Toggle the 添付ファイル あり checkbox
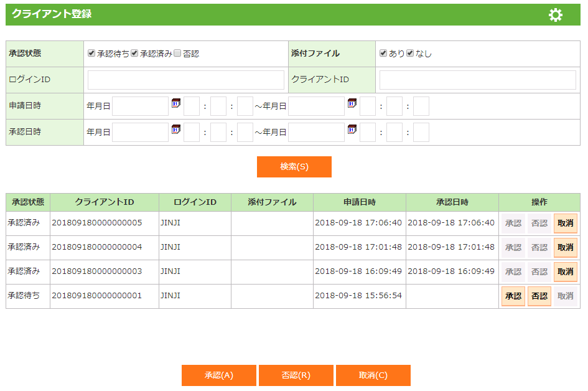 click(383, 53)
